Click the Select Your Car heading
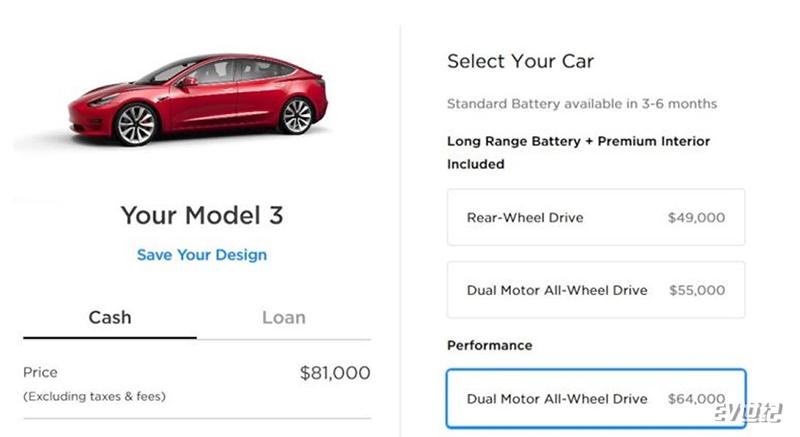 coord(520,61)
